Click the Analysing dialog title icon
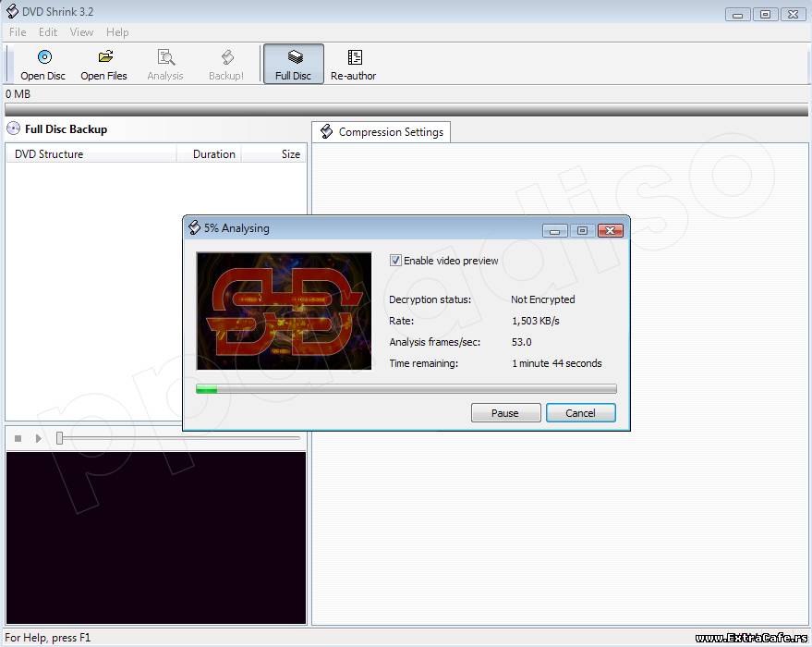This screenshot has width=812, height=647. [x=194, y=227]
